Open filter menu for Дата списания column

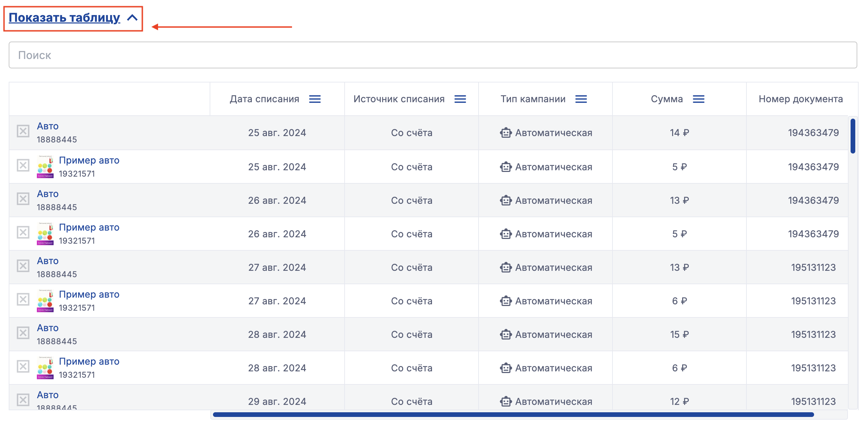(315, 99)
